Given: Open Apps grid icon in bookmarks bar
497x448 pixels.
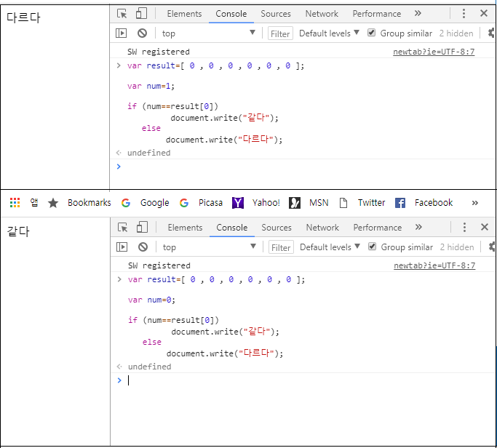Looking at the screenshot, I should [15, 202].
